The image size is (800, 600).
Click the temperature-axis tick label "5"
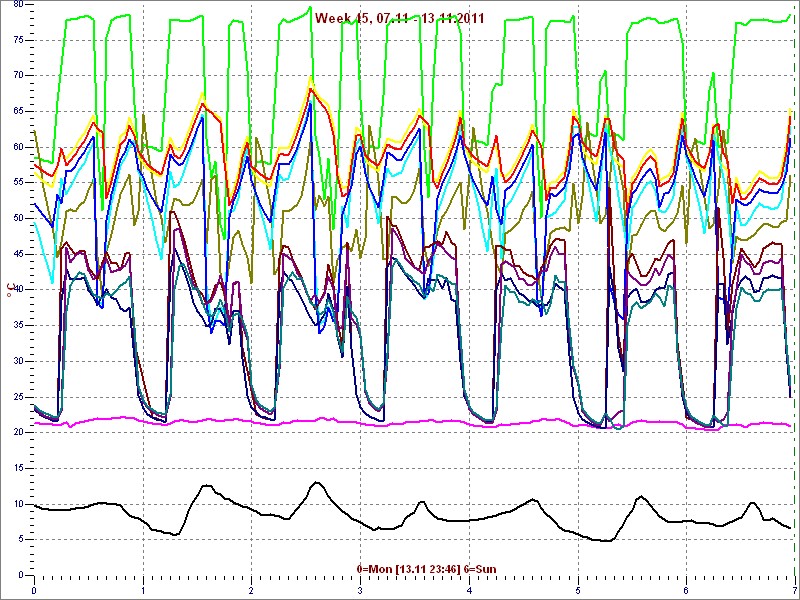pos(21,540)
